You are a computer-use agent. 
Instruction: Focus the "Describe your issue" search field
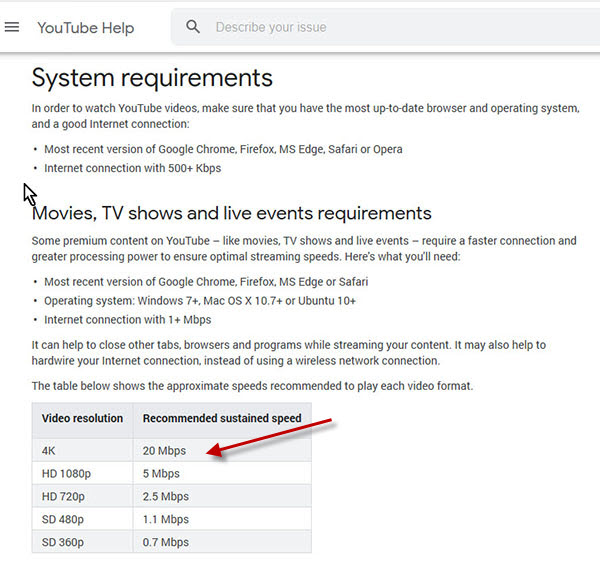coord(380,27)
